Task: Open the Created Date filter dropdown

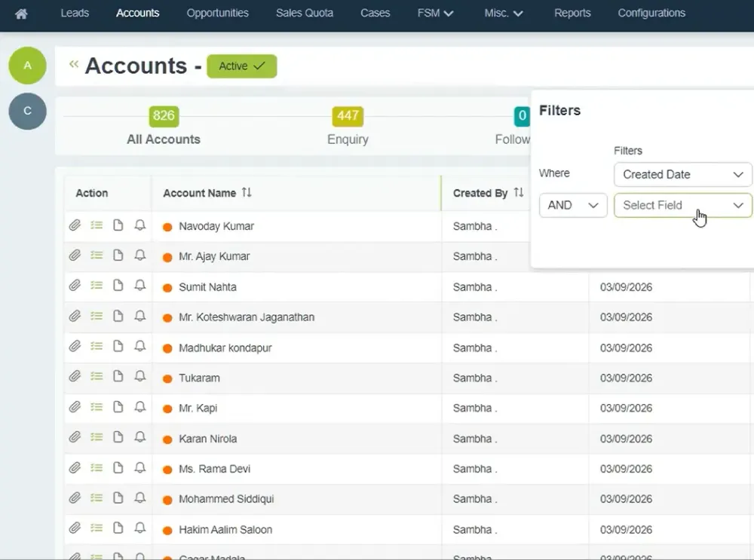Action: (682, 174)
